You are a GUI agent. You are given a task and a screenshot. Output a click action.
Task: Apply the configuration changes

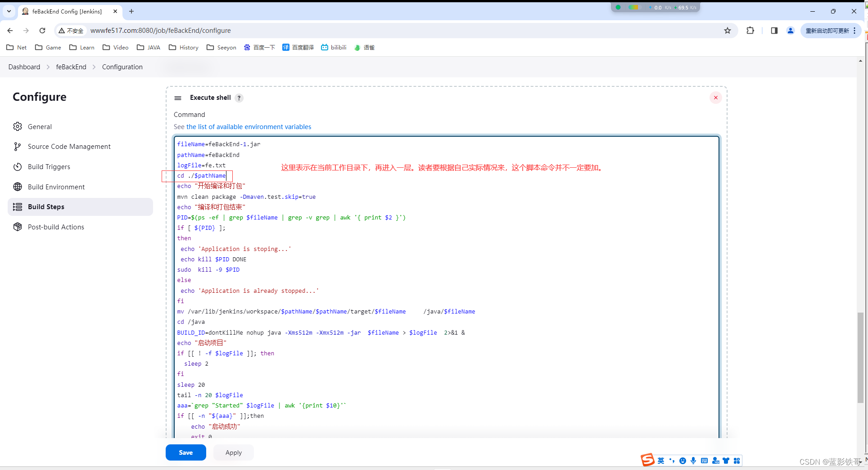(x=234, y=452)
